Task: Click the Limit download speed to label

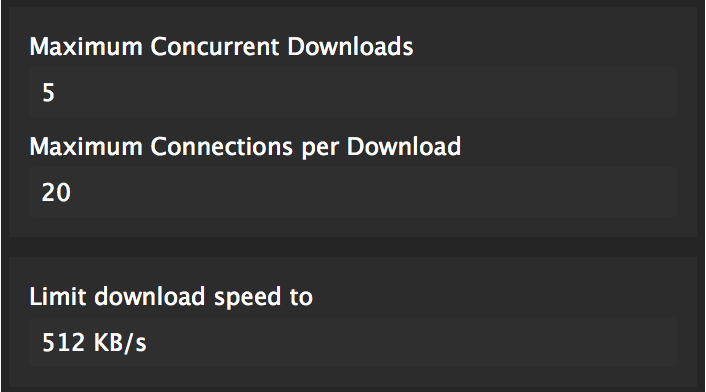Action: point(171,297)
